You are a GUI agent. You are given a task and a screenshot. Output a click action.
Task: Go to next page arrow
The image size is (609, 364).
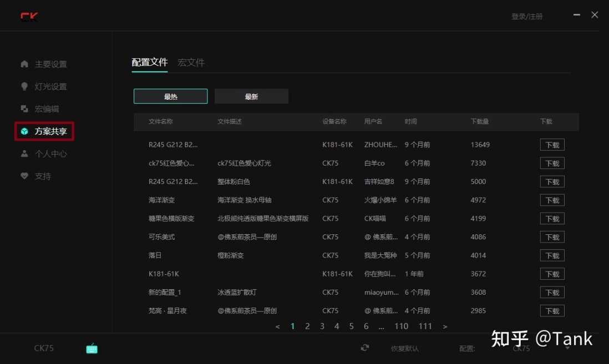tap(445, 327)
